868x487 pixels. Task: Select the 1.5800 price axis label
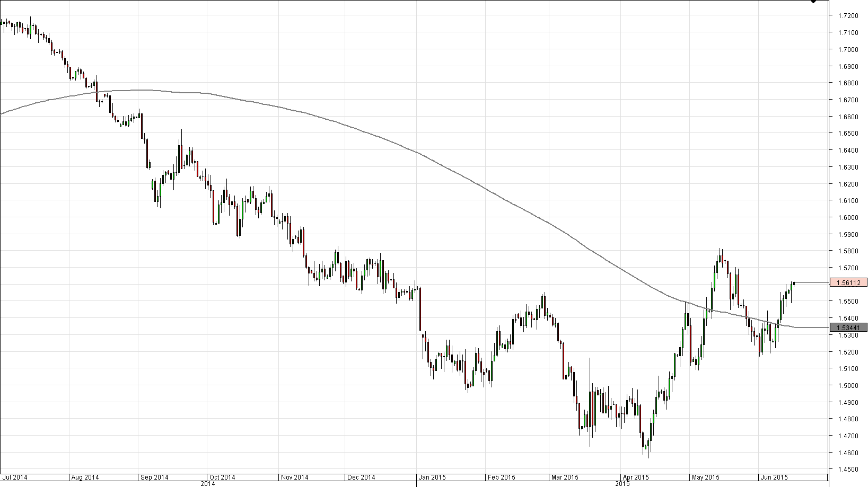pyautogui.click(x=848, y=251)
